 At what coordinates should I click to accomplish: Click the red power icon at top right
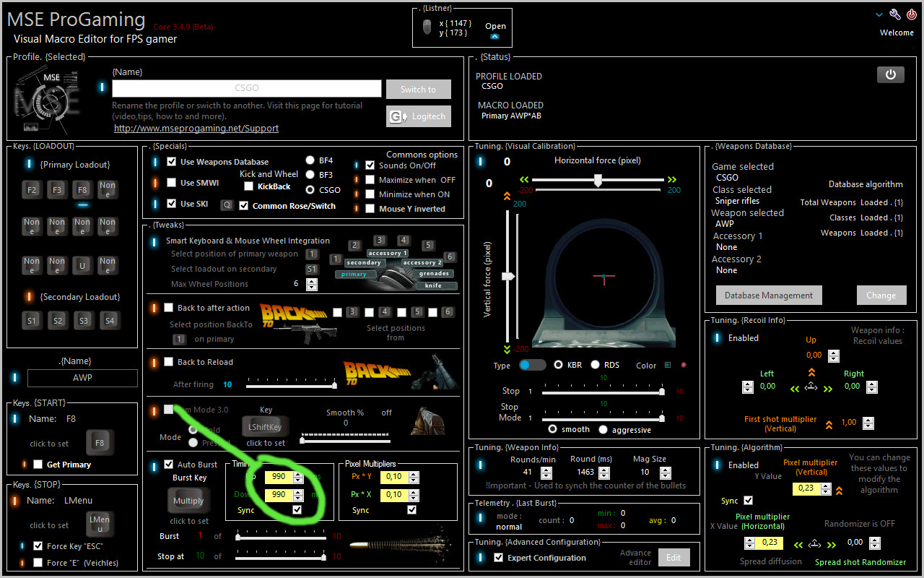(911, 14)
